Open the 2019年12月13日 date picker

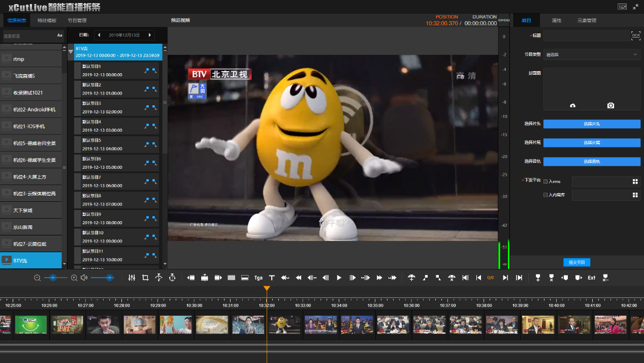point(124,35)
